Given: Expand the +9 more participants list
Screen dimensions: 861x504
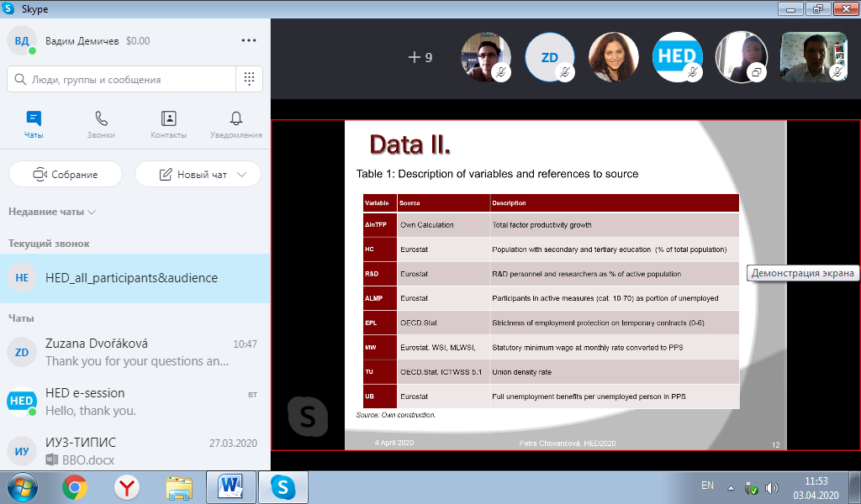Looking at the screenshot, I should click(x=420, y=57).
